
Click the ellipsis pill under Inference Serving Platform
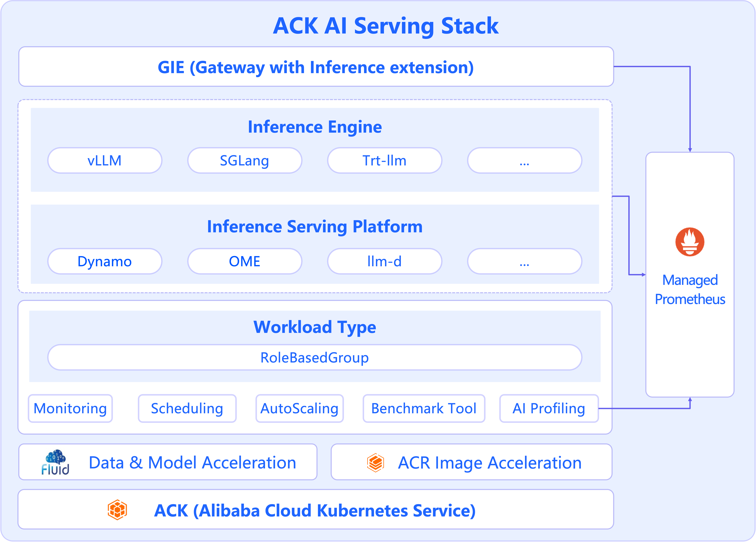click(x=524, y=261)
